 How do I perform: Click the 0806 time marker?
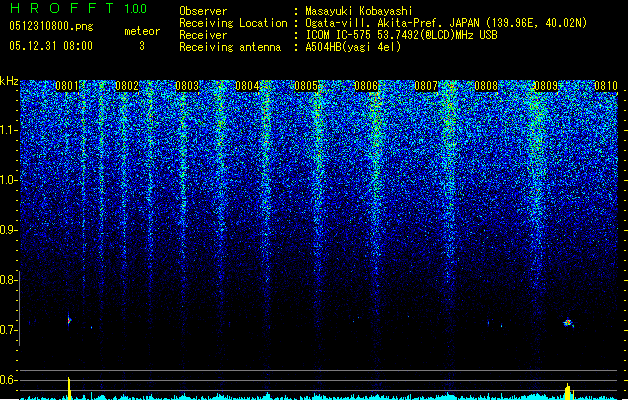(x=366, y=86)
